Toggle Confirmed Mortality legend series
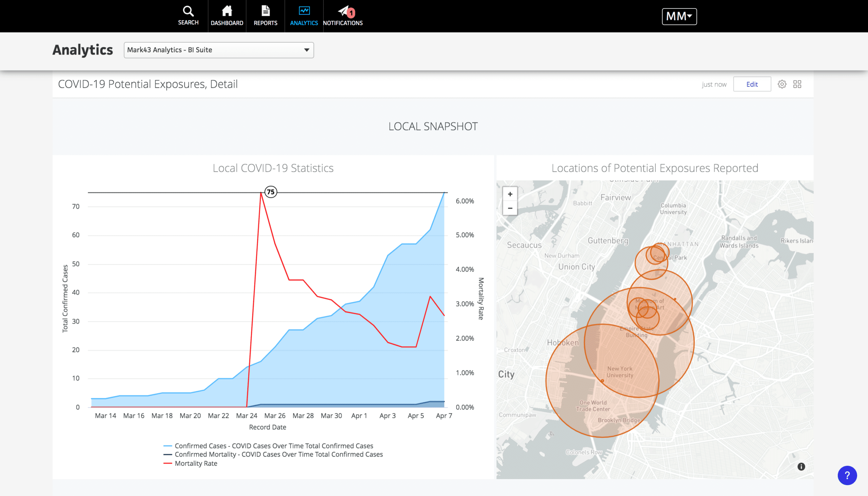The height and width of the screenshot is (496, 868). (278, 454)
